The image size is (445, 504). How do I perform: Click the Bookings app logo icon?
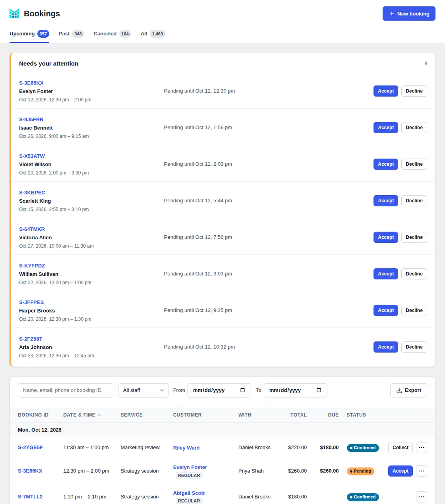click(x=14, y=13)
